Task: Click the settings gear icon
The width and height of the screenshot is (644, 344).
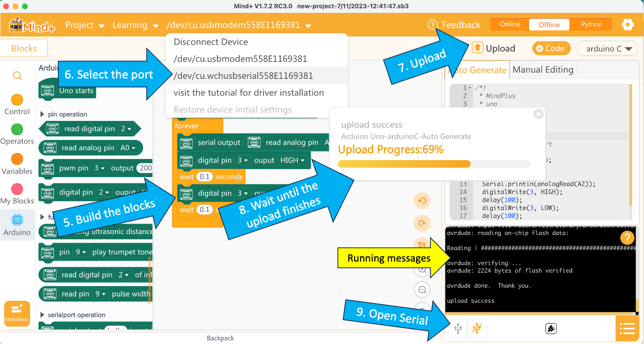Action: [627, 25]
